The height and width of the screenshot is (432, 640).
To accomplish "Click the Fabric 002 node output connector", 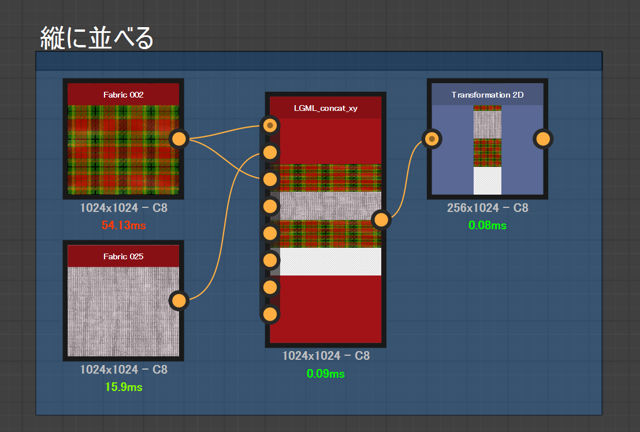I will click(179, 139).
